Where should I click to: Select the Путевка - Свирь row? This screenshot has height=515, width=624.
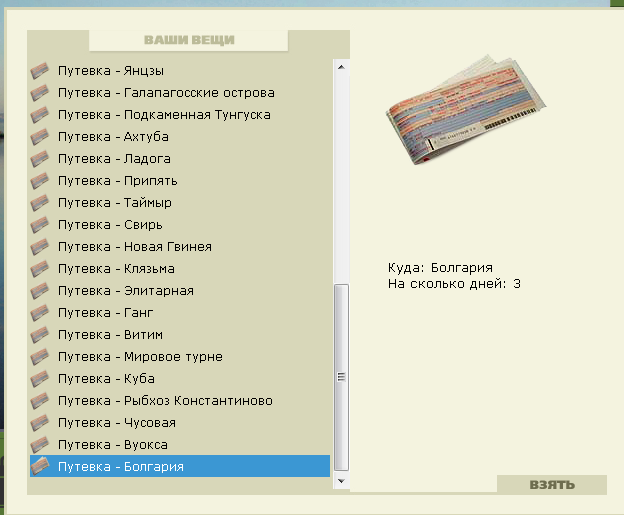coord(180,225)
